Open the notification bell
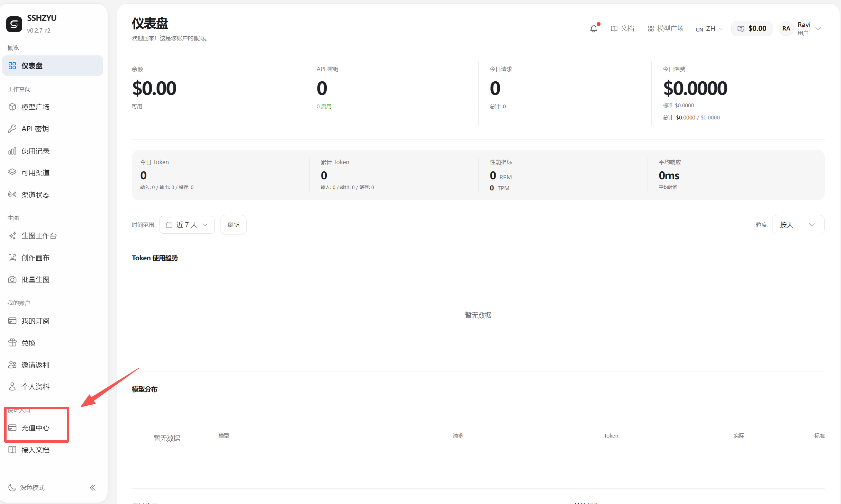 [594, 28]
